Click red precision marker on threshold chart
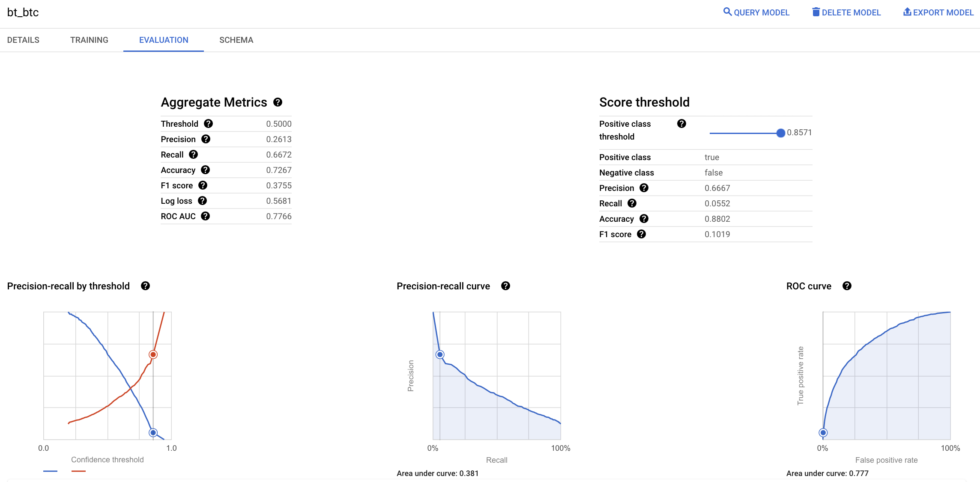Image resolution: width=980 pixels, height=482 pixels. [x=153, y=354]
